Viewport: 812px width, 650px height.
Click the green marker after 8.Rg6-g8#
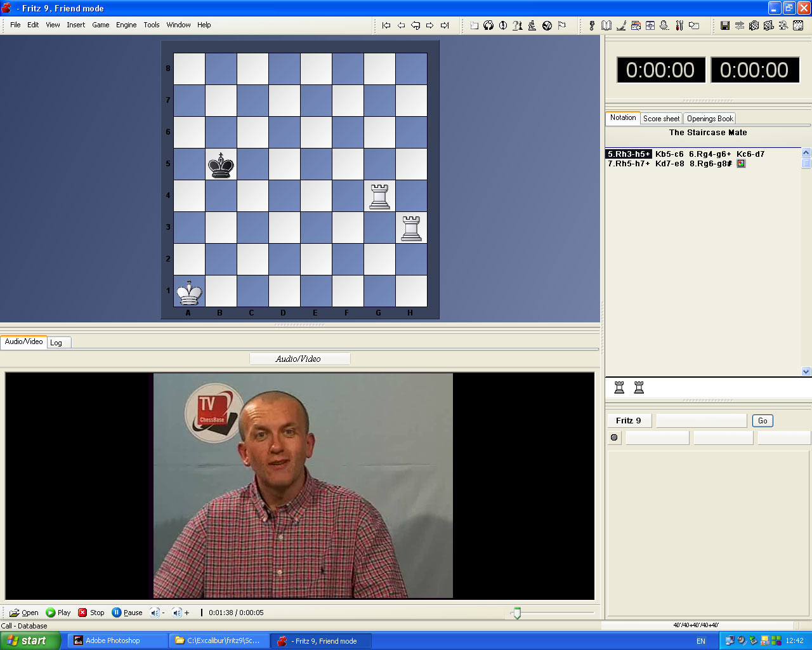click(741, 164)
